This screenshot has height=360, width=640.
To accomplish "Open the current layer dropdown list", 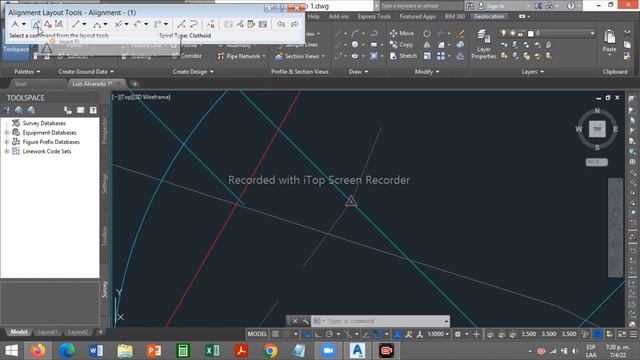I will point(547,33).
